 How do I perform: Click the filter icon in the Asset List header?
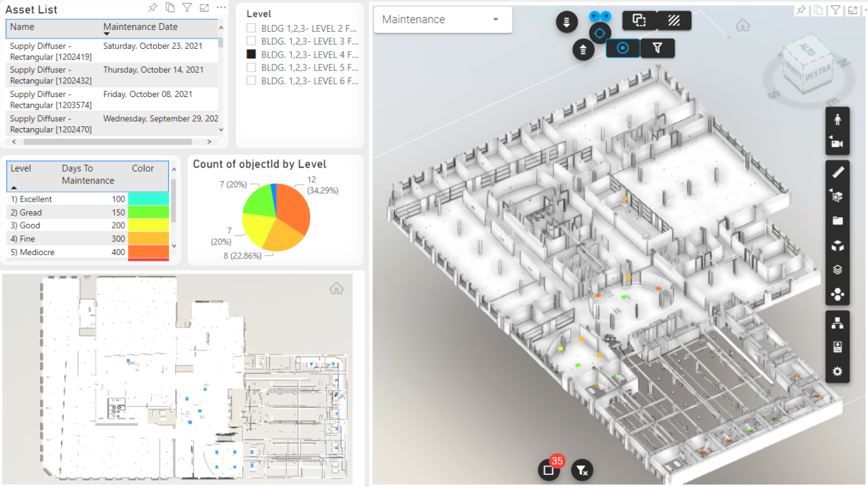click(186, 8)
